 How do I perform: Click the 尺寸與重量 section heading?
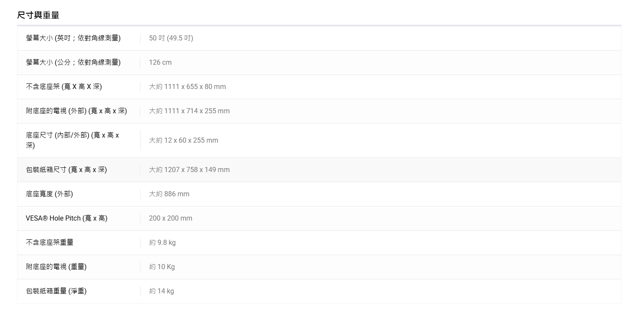pos(38,15)
